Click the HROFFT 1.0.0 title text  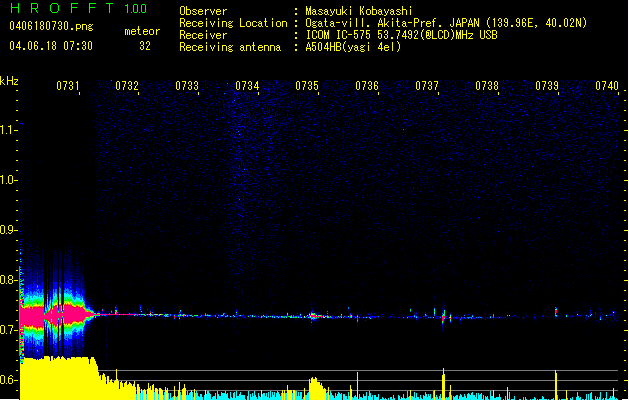(x=78, y=8)
